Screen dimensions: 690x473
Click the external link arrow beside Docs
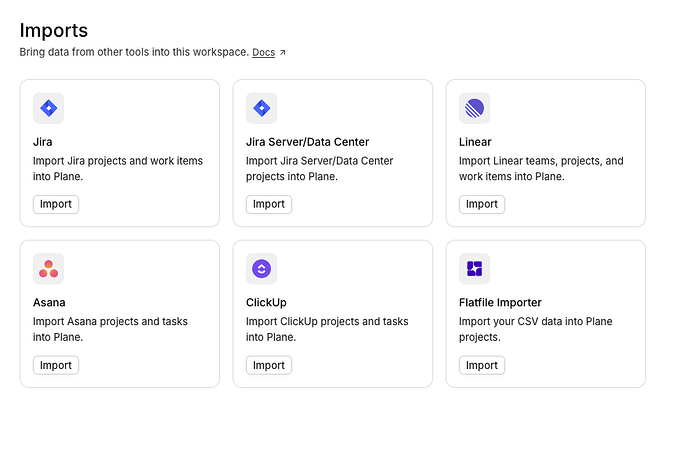[283, 52]
